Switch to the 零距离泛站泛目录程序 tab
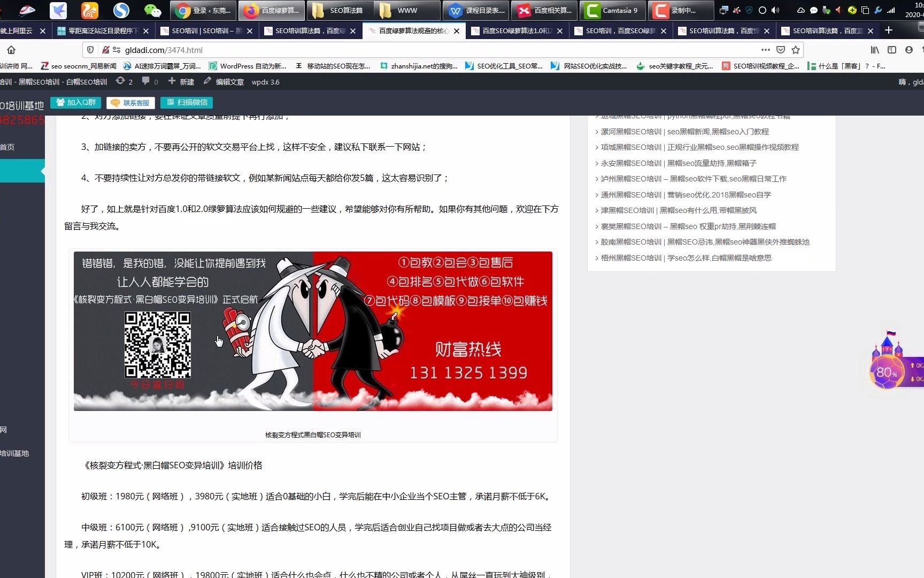The width and height of the screenshot is (924, 578). coord(103,31)
